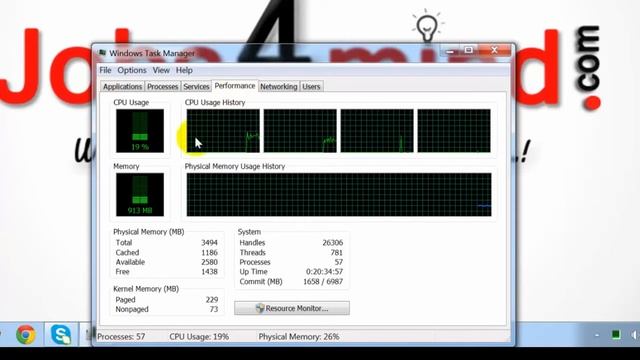This screenshot has height=360, width=640.
Task: Click status bar text 'Processes: 57'
Action: [x=121, y=337]
